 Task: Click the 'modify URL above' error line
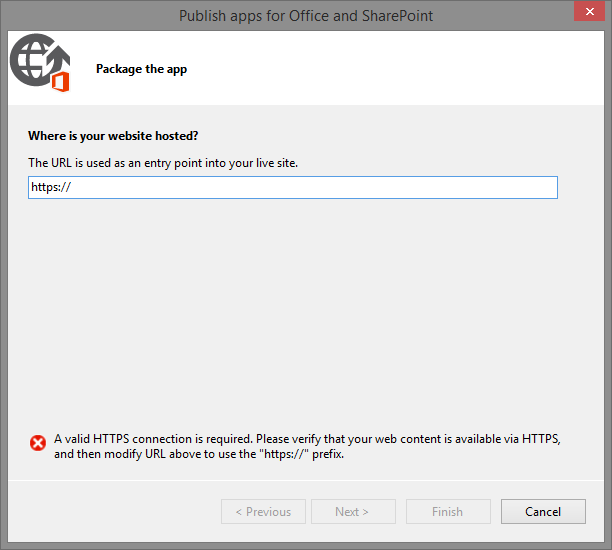pos(200,454)
